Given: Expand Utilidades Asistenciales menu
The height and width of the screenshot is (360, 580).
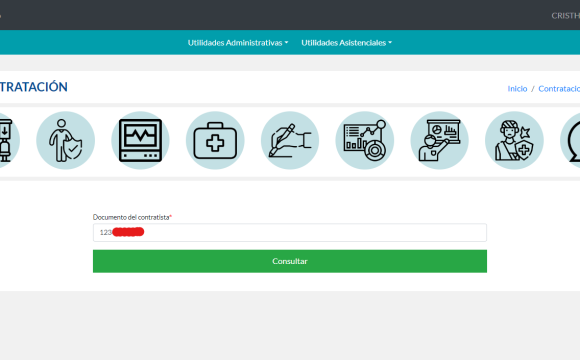Looking at the screenshot, I should tap(346, 43).
